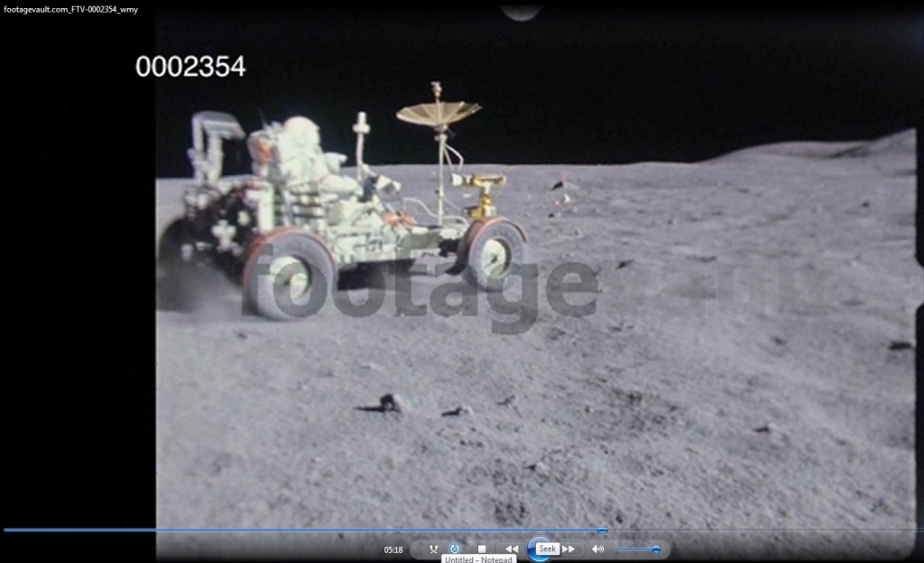Click the Seek tooltip label
The width and height of the screenshot is (924, 563).
[548, 549]
